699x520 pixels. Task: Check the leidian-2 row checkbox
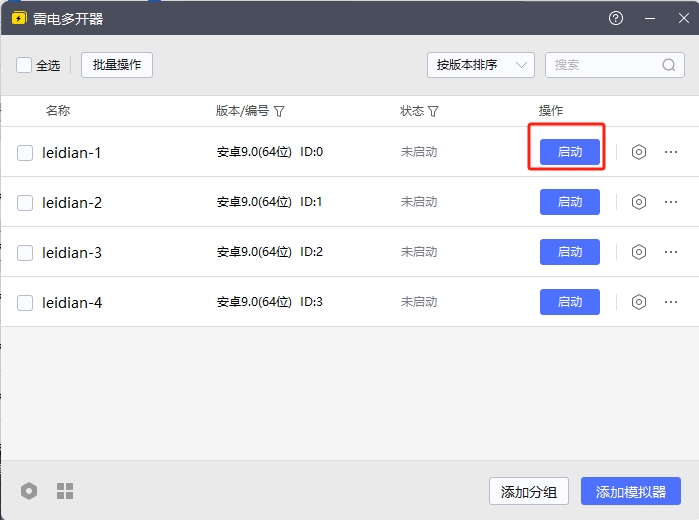[x=25, y=202]
